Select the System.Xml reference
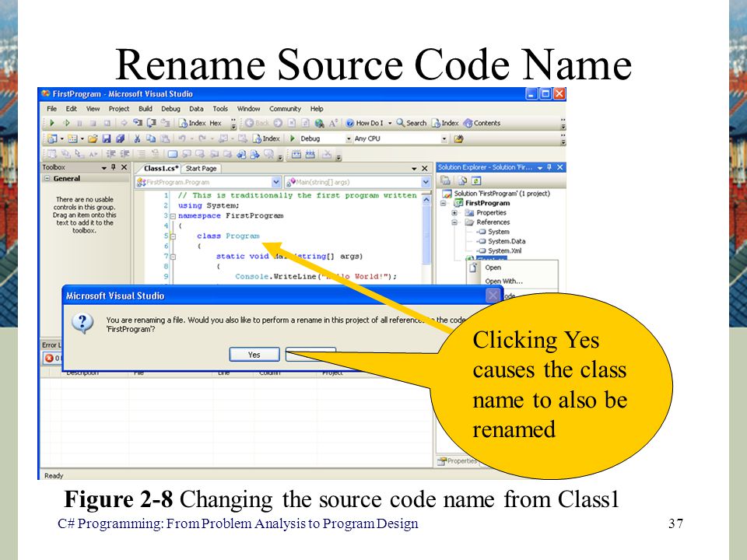 pos(504,250)
